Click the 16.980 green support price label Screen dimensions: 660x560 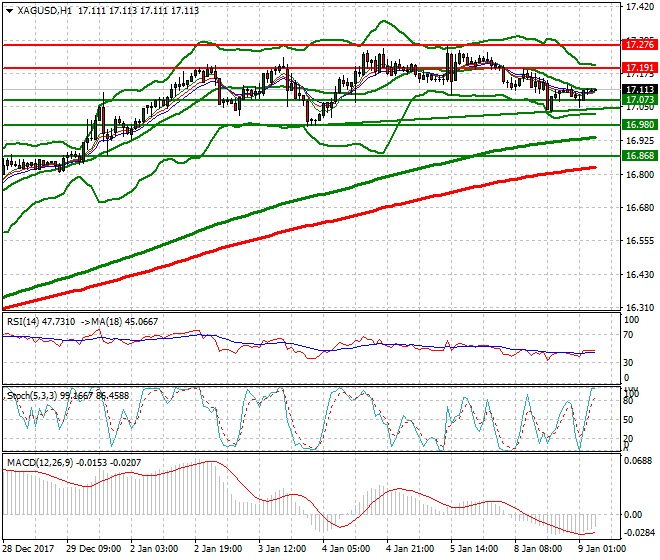pos(639,125)
